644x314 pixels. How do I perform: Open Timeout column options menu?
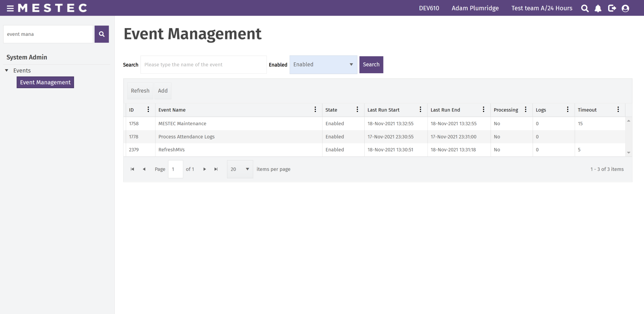point(618,109)
